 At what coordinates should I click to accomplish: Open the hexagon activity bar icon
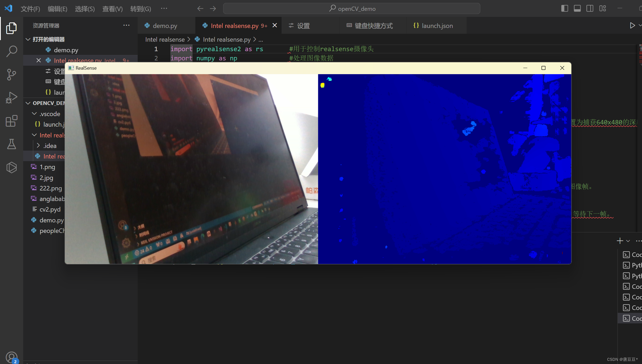pyautogui.click(x=11, y=167)
